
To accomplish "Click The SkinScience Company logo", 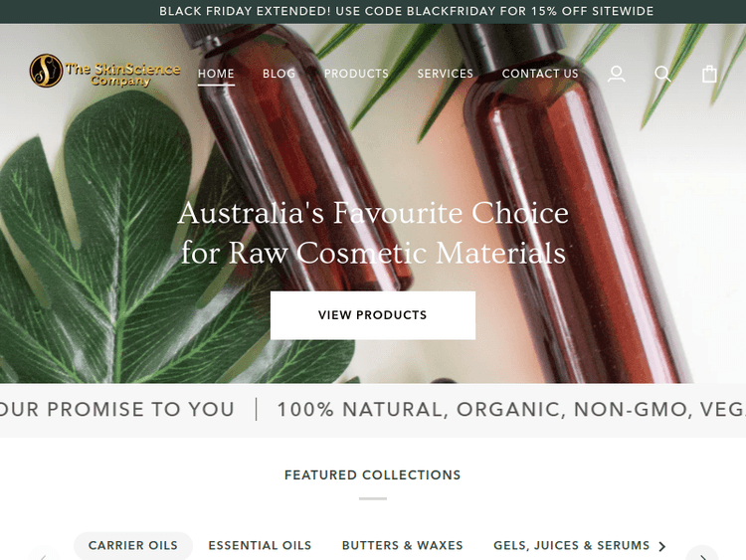I will tap(105, 71).
